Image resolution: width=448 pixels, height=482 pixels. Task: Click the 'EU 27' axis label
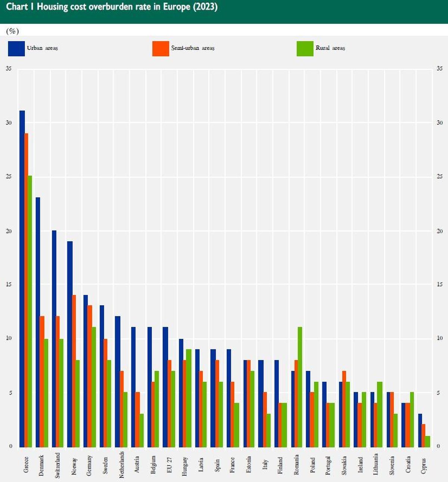[169, 464]
